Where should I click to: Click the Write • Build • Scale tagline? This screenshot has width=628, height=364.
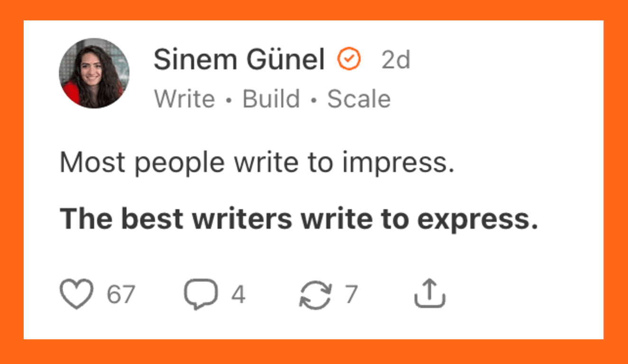pyautogui.click(x=272, y=99)
